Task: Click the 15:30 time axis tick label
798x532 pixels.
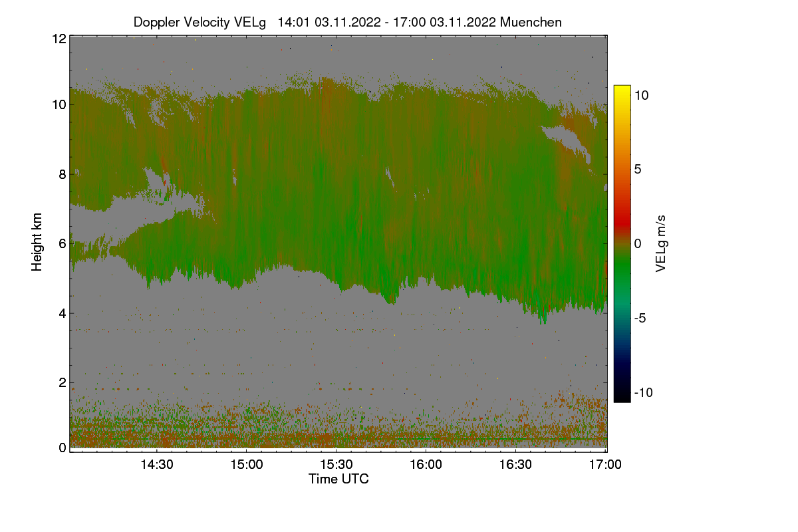Action: tap(336, 465)
